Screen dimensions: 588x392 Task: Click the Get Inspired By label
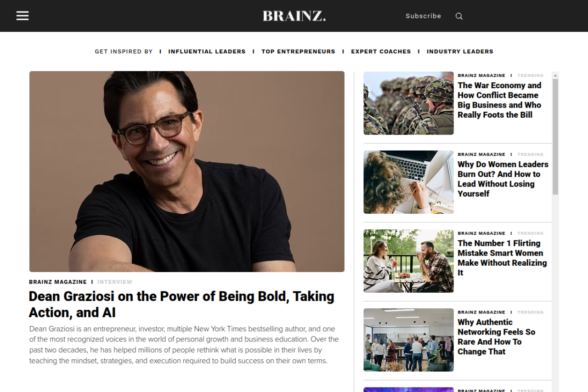pyautogui.click(x=124, y=51)
